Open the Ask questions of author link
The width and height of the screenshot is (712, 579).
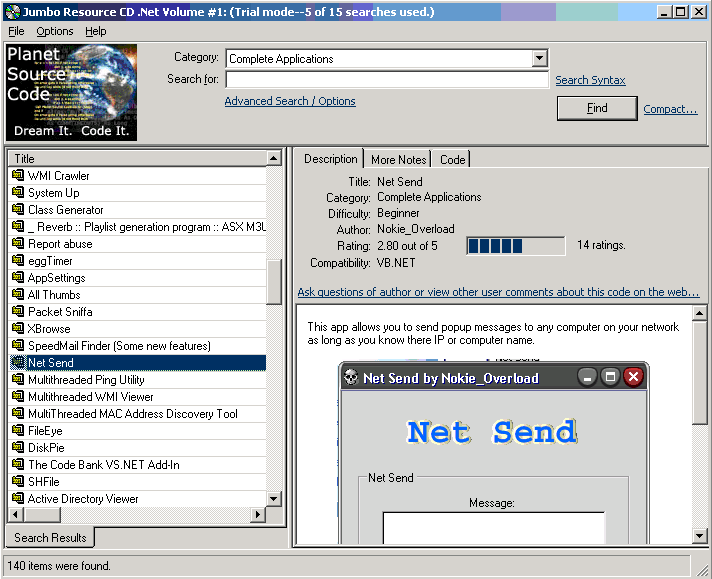[x=498, y=292]
